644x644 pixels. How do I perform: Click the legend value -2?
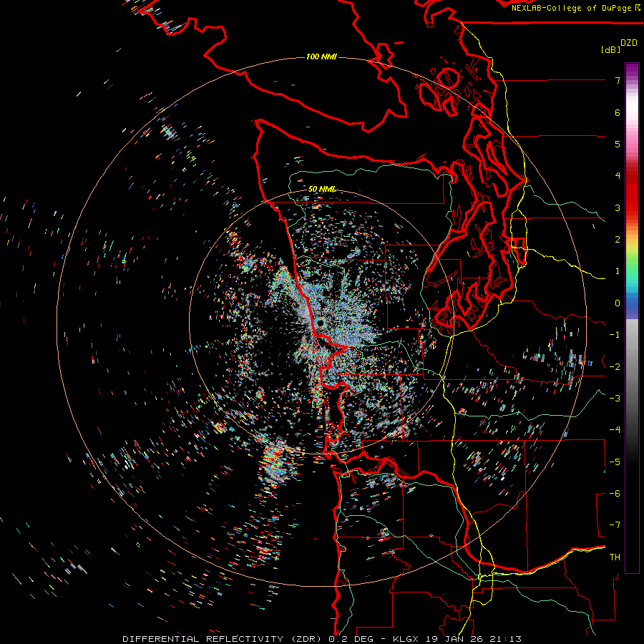coord(615,367)
